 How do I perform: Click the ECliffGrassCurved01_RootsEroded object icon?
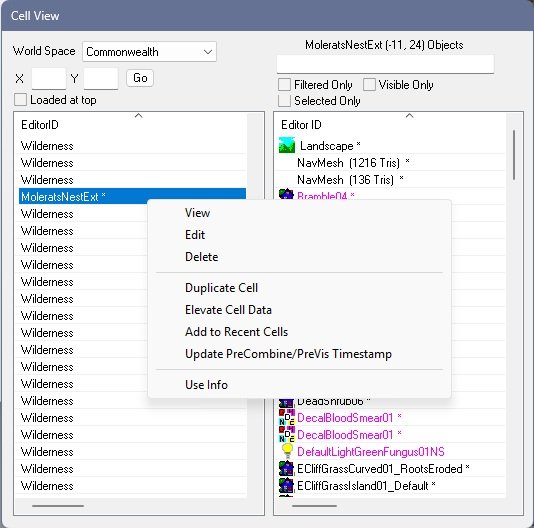pos(286,469)
